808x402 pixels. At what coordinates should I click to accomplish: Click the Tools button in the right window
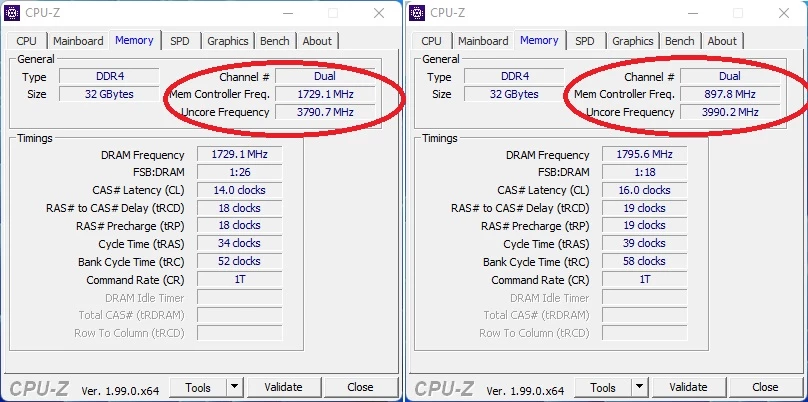(603, 388)
